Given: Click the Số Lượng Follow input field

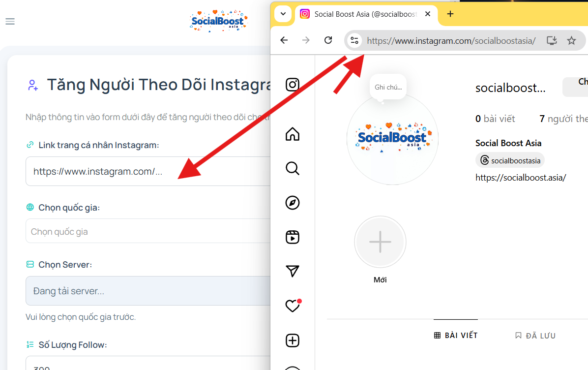Looking at the screenshot, I should click(x=148, y=363).
